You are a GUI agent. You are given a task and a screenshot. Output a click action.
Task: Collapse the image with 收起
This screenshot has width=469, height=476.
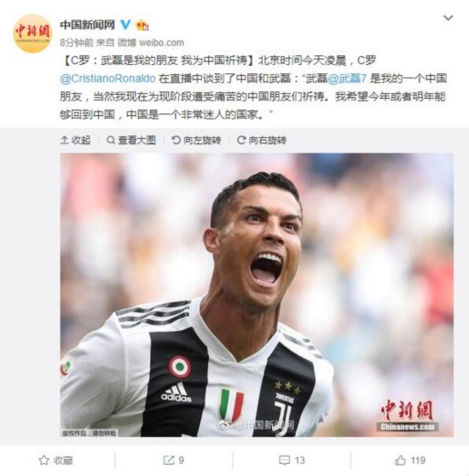(x=75, y=140)
